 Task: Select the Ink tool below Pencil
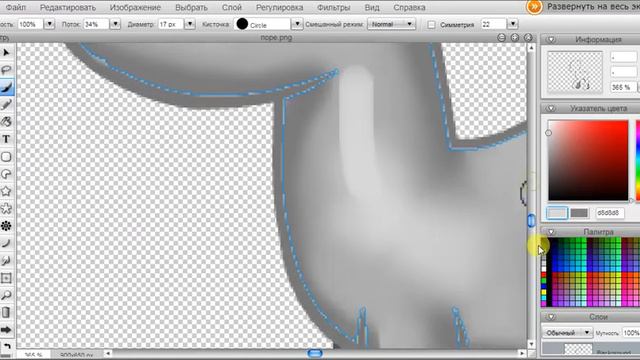tap(6, 122)
